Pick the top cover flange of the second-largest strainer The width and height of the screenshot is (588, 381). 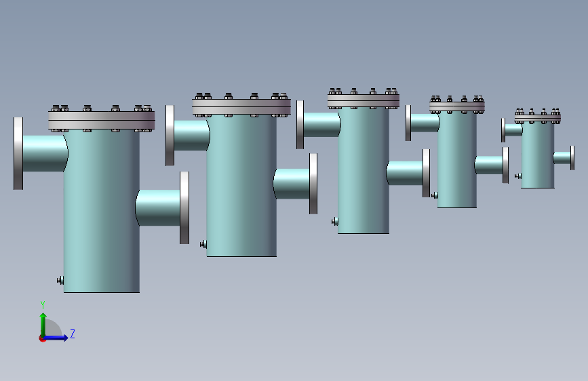241,107
